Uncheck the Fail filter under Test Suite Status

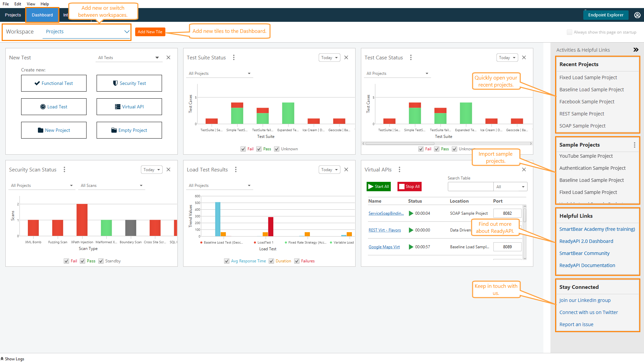tap(243, 149)
